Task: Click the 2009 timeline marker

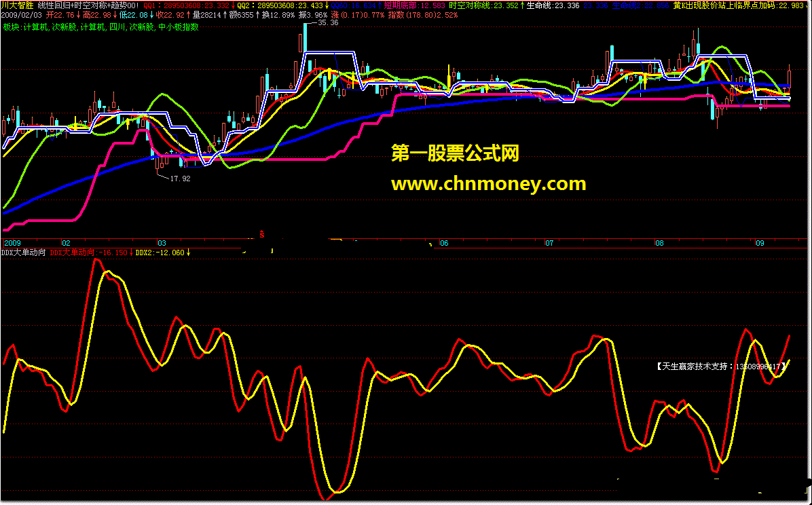Action: pos(12,243)
